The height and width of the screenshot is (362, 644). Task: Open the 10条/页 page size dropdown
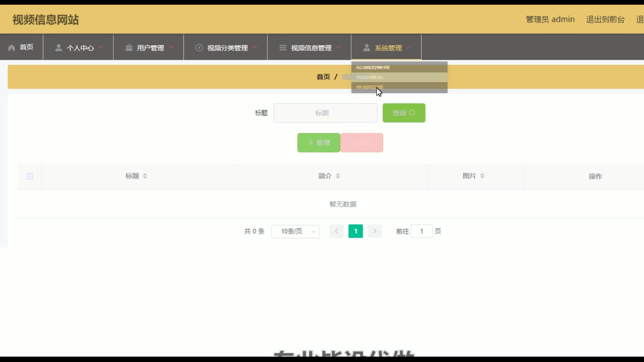click(295, 231)
